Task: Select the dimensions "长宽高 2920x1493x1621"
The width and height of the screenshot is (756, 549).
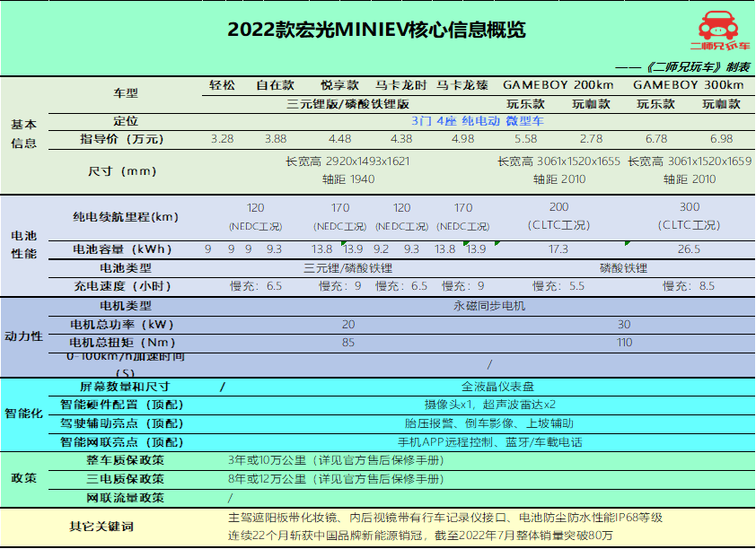Action: [x=347, y=161]
